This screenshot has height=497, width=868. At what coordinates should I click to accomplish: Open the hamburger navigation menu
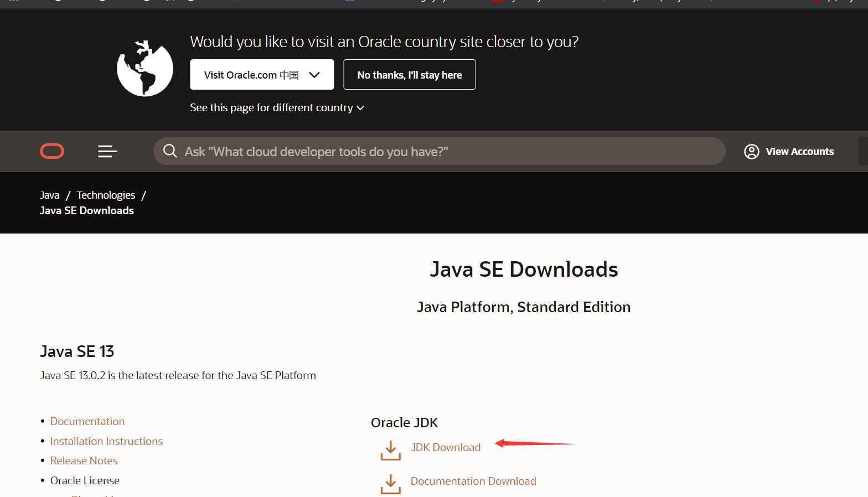[x=107, y=151]
